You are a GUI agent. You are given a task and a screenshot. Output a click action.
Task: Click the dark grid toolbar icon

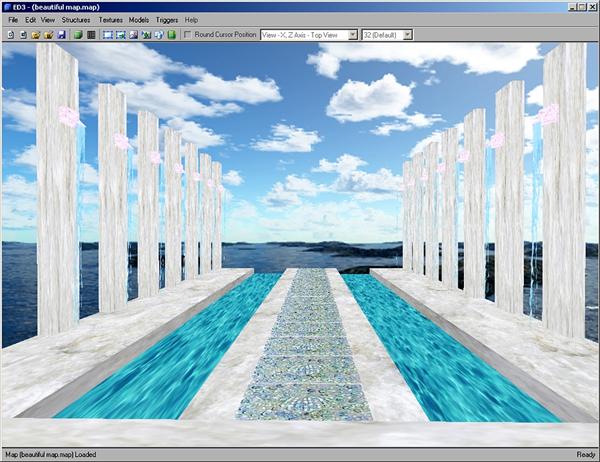90,34
